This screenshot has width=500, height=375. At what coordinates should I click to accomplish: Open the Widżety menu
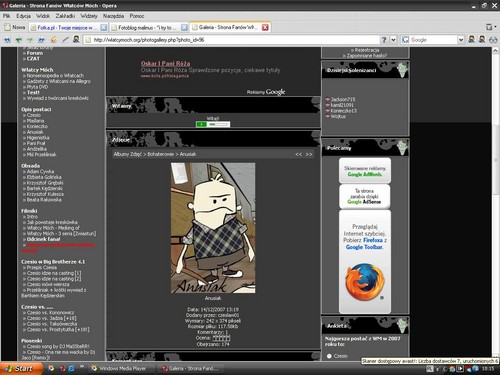point(89,16)
